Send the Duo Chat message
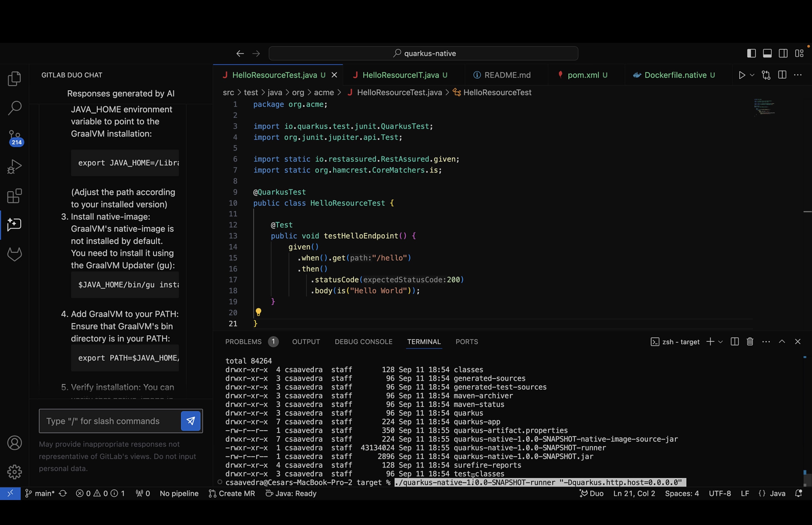Viewport: 812px width, 525px height. click(191, 421)
